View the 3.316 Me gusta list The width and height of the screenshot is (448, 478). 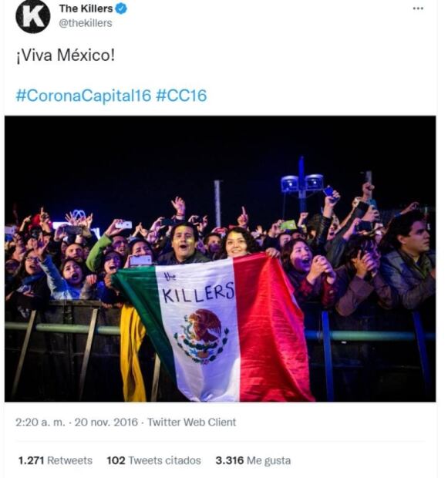(x=253, y=460)
